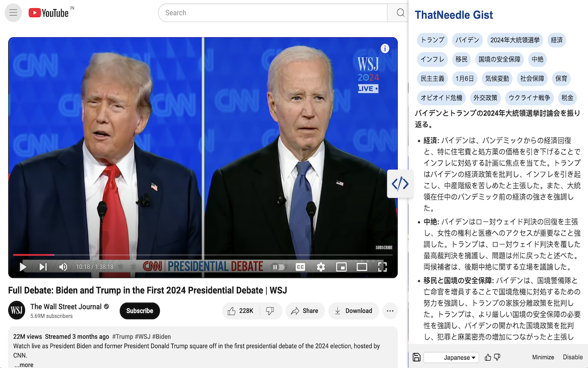
Task: Open the Japanese language dropdown
Action: (x=451, y=357)
